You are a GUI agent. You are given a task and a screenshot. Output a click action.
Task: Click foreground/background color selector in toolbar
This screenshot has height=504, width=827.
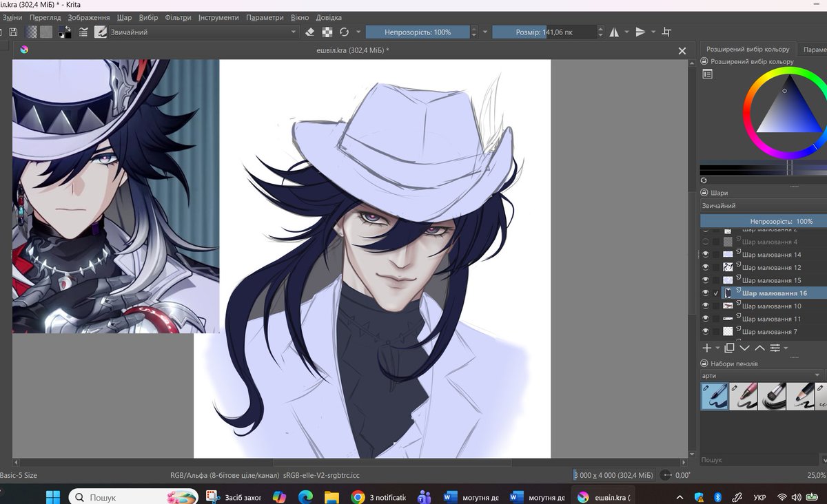pos(65,32)
